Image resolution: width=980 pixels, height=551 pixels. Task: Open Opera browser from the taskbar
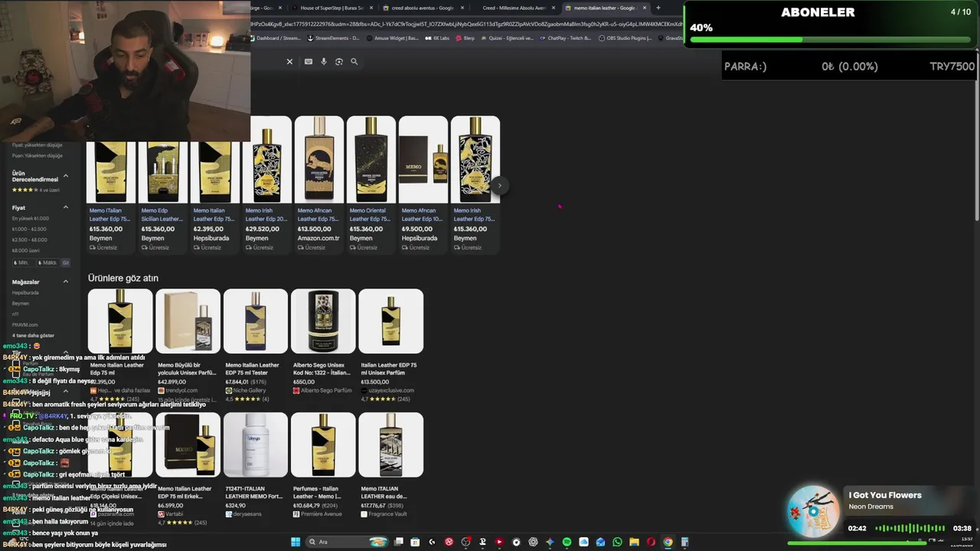pos(651,542)
